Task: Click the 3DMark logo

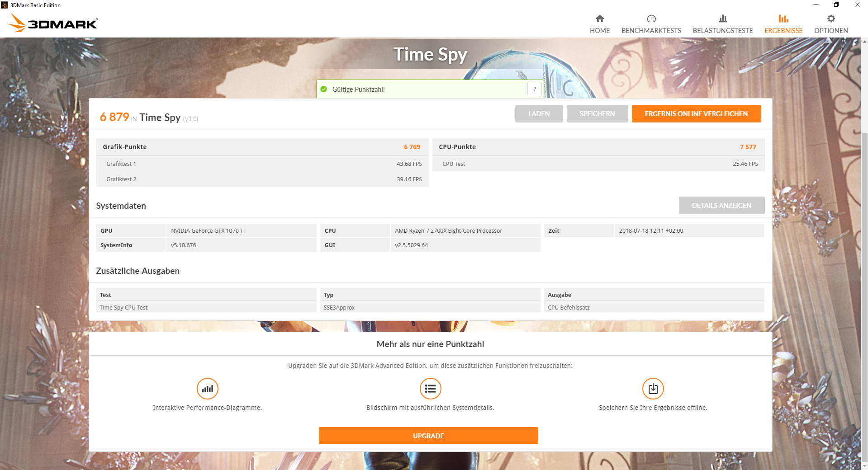Action: [x=53, y=23]
